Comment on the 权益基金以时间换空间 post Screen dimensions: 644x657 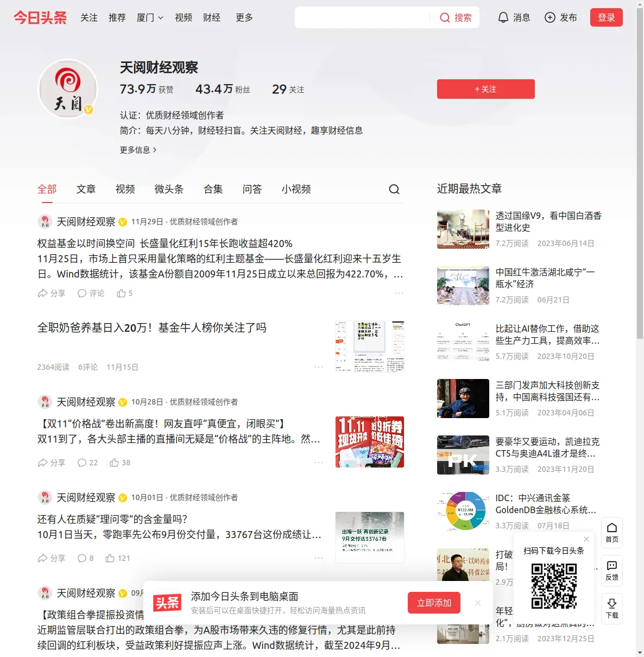(91, 293)
